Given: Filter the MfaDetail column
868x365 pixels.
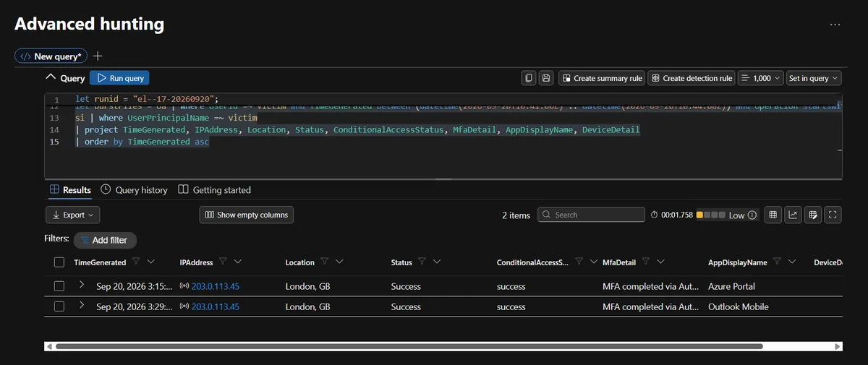Looking at the screenshot, I should pos(646,262).
